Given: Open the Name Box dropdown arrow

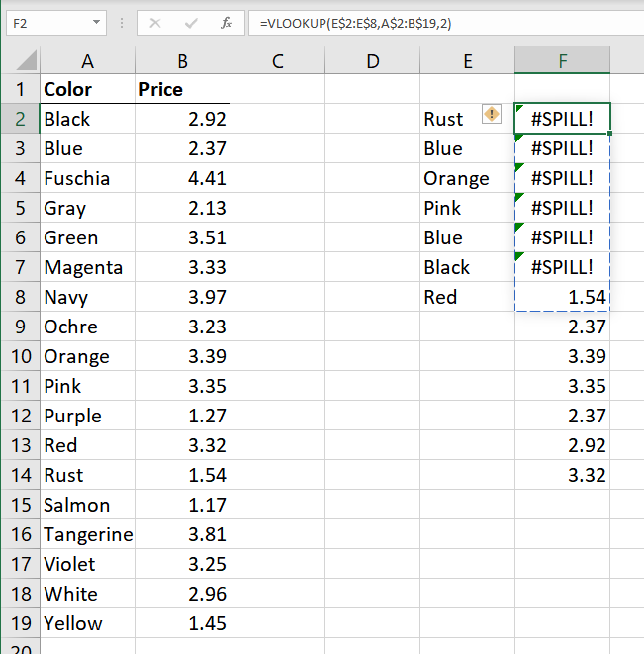Looking at the screenshot, I should point(96,22).
